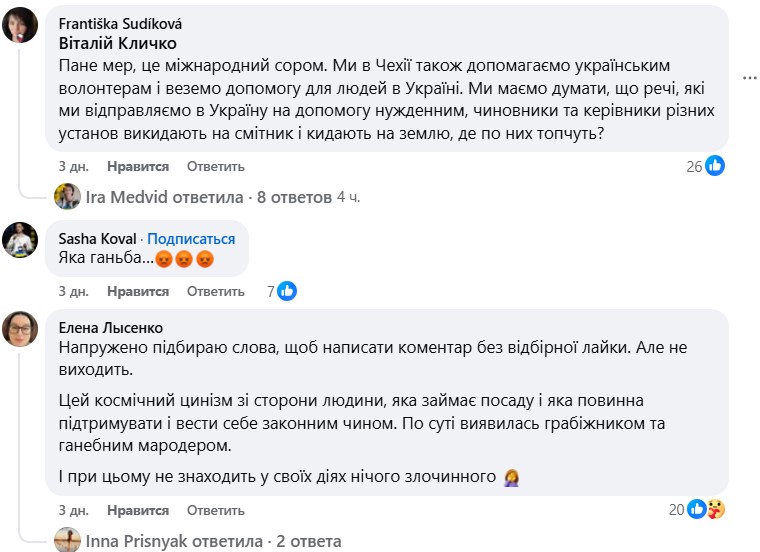
Task: Click Ответить under Sasha Koval's comment
Action: click(215, 291)
